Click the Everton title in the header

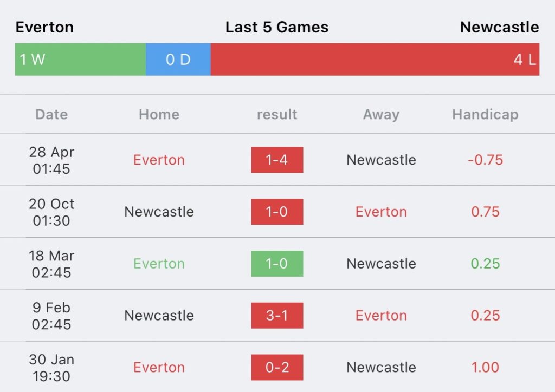(x=44, y=27)
